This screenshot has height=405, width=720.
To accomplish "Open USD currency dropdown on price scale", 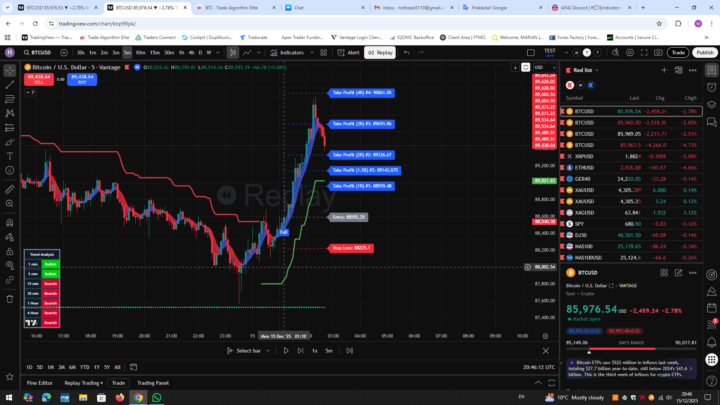I will [x=545, y=68].
